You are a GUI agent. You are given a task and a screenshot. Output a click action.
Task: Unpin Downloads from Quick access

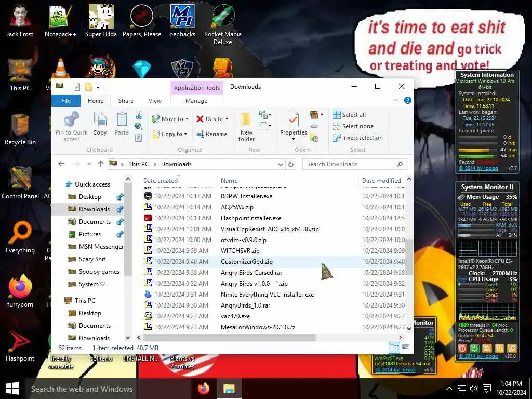pos(120,209)
